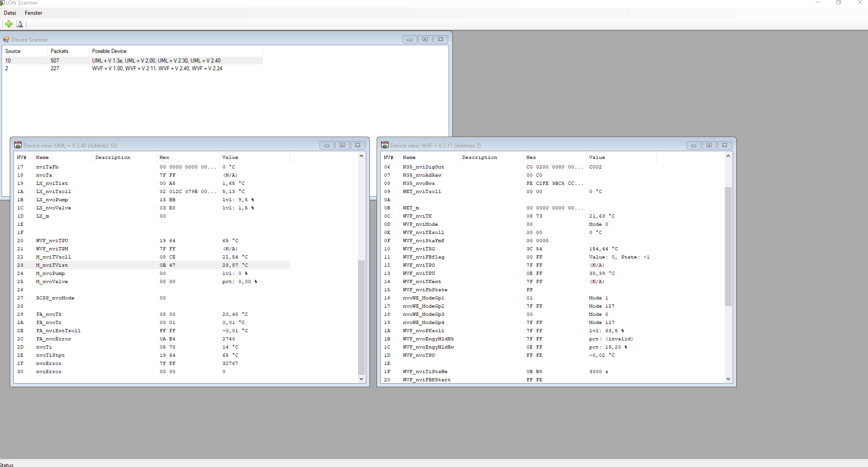The width and height of the screenshot is (868, 467).
Task: Select the RCSS_nvoMode row
Action: tap(153, 298)
